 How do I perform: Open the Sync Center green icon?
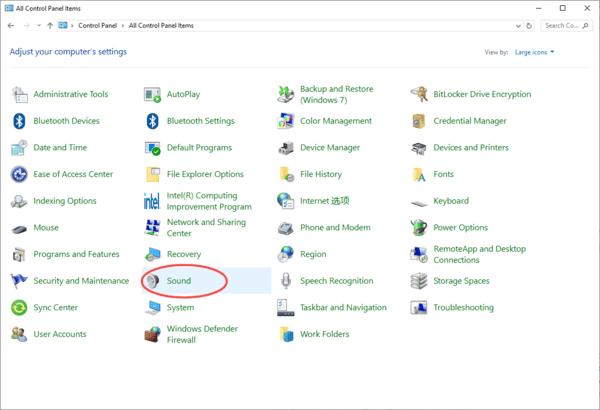[19, 308]
